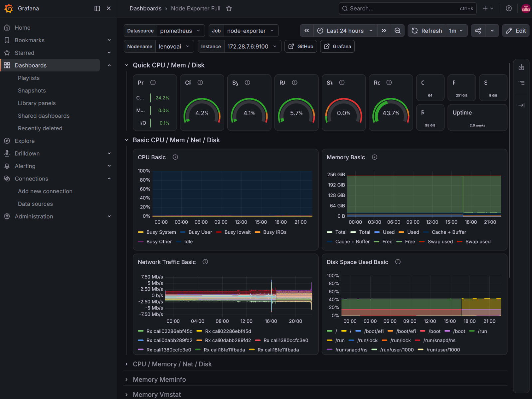Click Dashboards in the breadcrumb
The image size is (532, 399).
[145, 8]
